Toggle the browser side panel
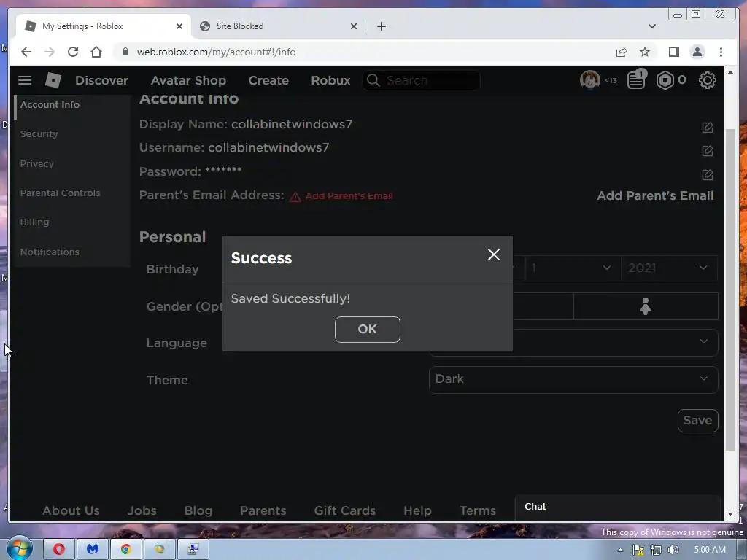 [673, 52]
